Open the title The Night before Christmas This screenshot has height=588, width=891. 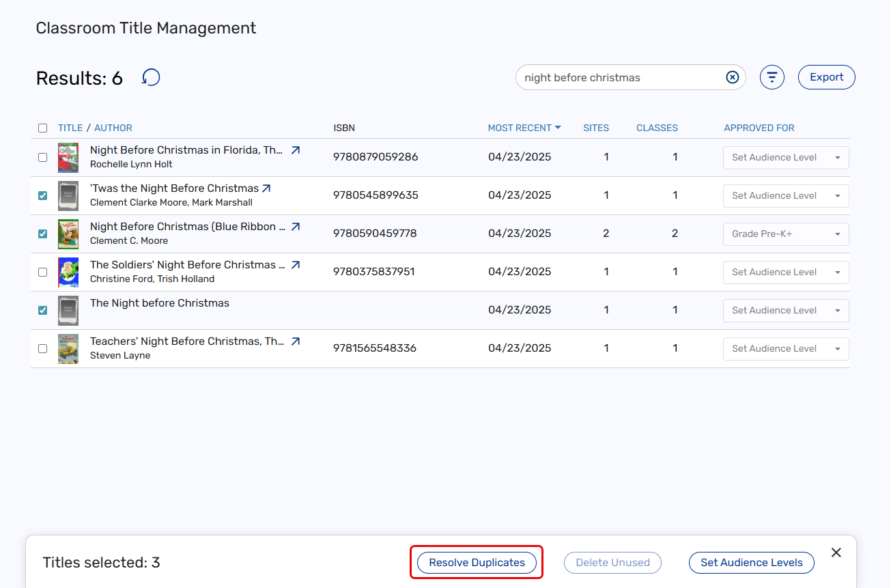160,303
